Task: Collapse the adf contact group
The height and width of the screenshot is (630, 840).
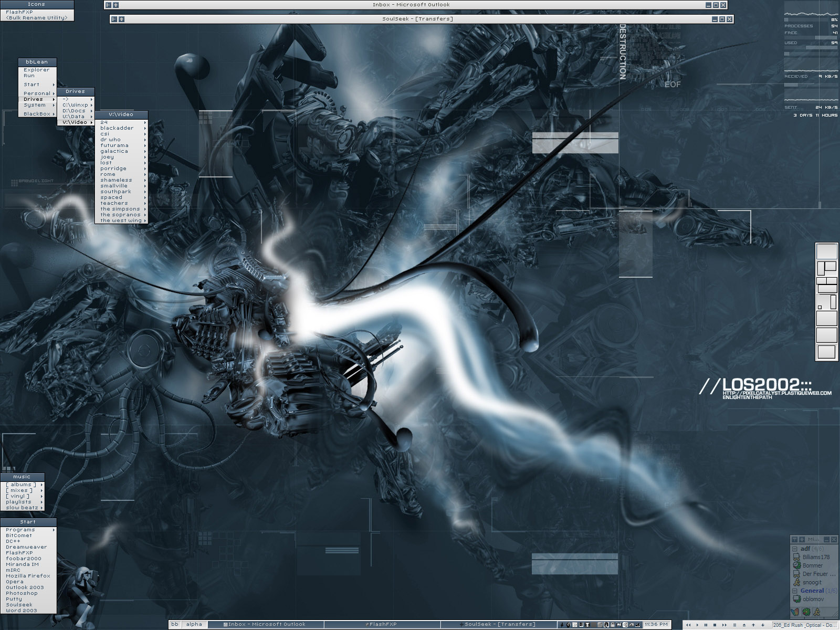Action: 795,549
